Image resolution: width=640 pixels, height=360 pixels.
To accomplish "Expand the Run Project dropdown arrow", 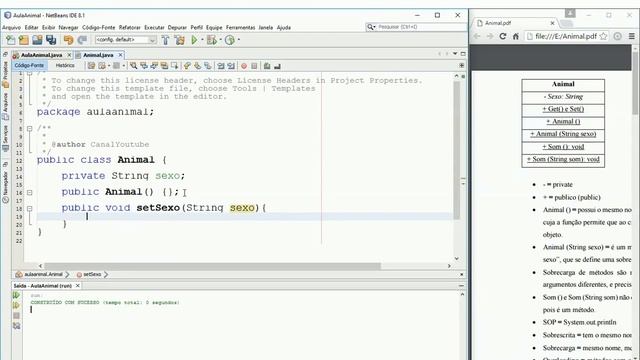I will point(202,40).
